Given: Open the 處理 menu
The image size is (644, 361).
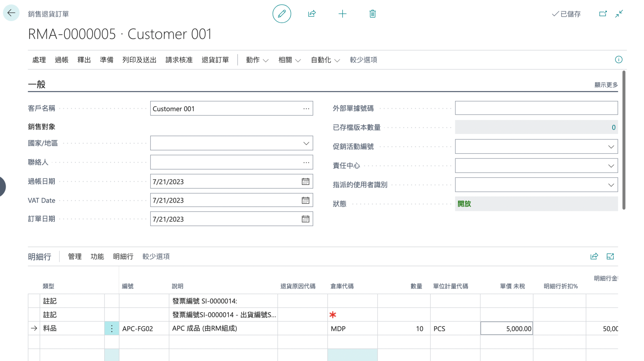Looking at the screenshot, I should [x=39, y=60].
